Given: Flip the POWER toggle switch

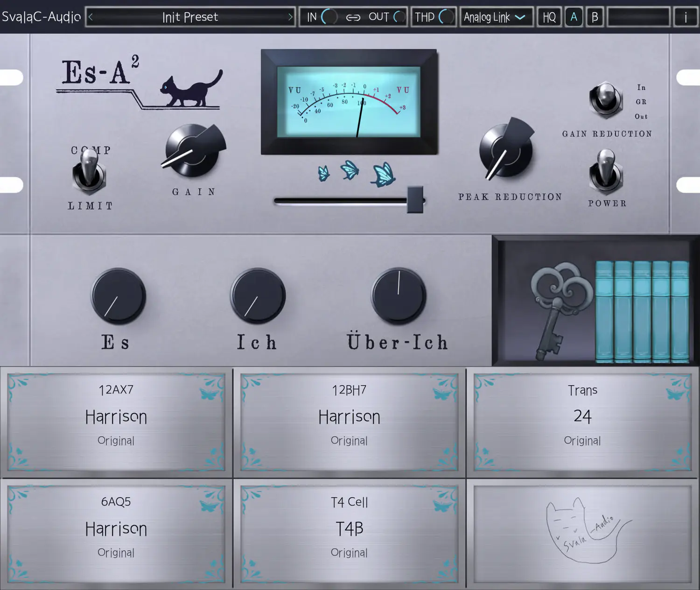Looking at the screenshot, I should [606, 171].
